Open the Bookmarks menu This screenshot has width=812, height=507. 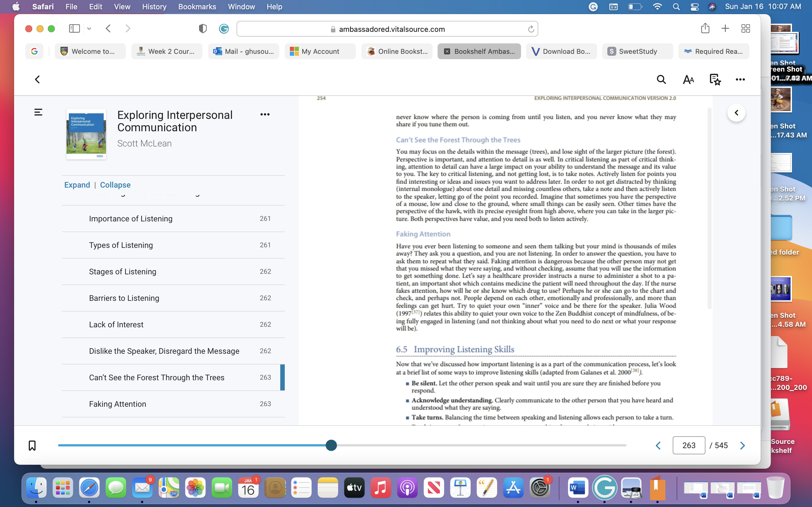coord(197,7)
